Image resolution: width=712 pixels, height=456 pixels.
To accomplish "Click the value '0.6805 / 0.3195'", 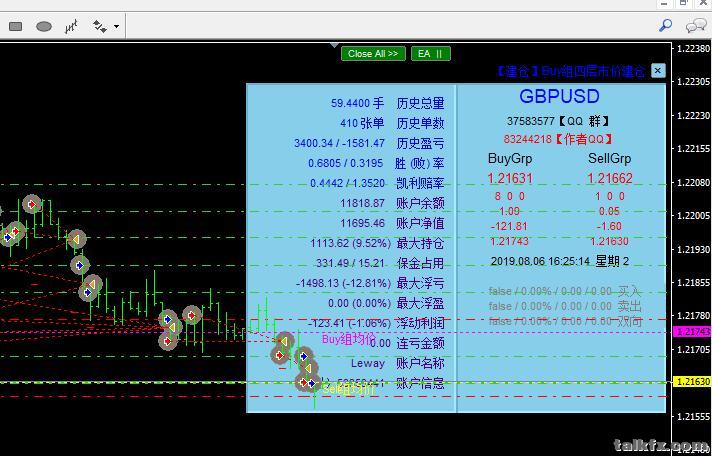I will click(x=346, y=164).
